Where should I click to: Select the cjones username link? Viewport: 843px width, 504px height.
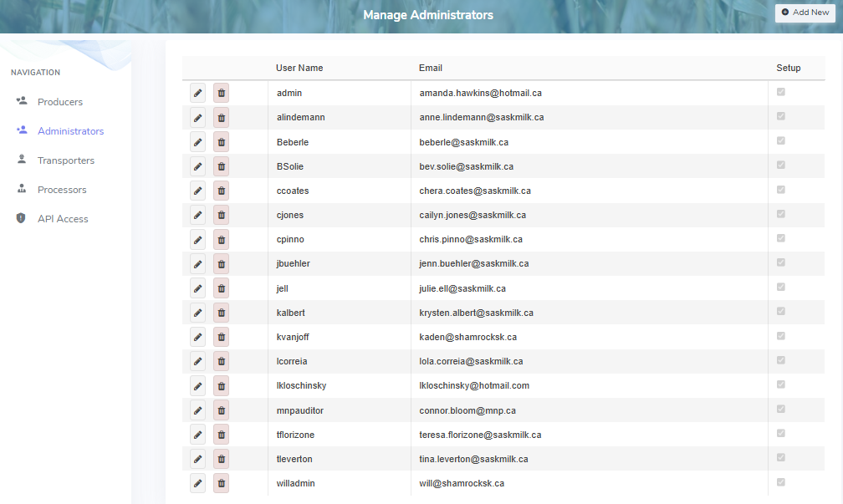click(290, 215)
